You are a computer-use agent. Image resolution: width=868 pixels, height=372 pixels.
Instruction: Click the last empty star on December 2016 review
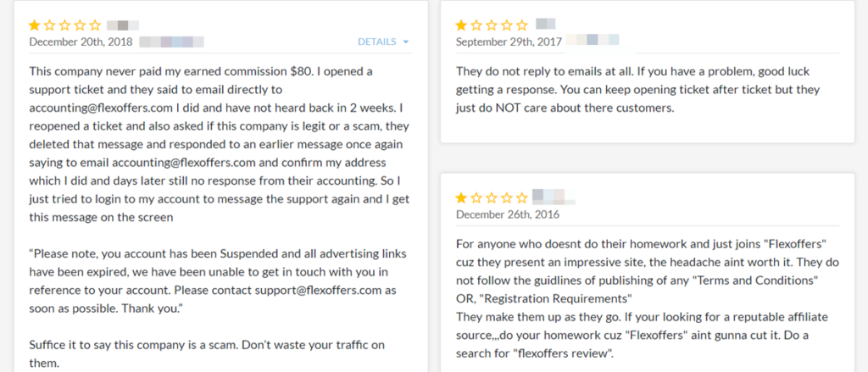[x=521, y=197]
